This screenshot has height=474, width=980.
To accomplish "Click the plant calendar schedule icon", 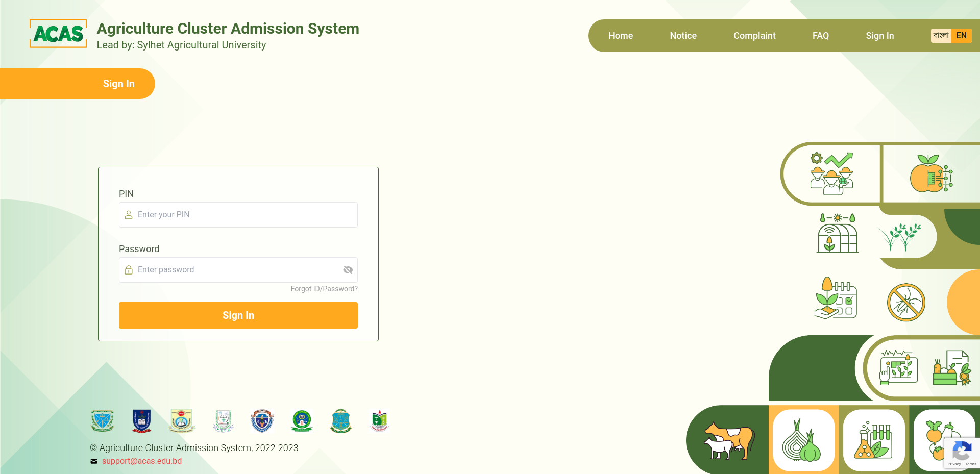I will coord(836,298).
